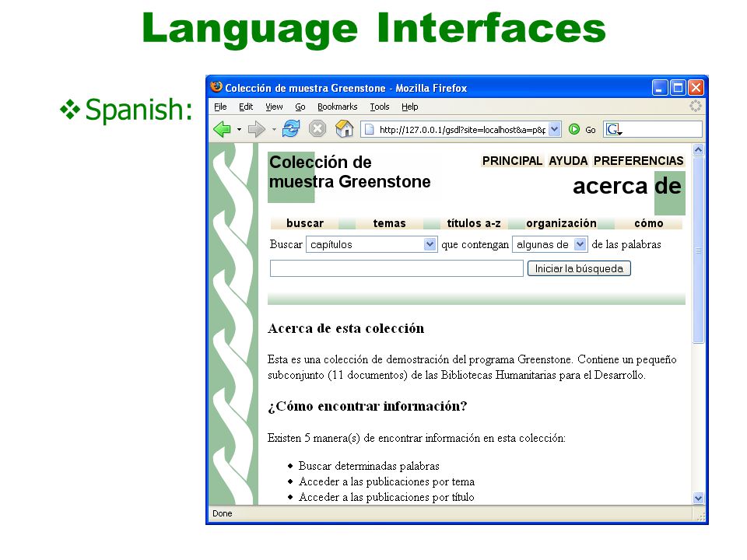Screen dimensions: 747x560
Task: Click the 'acerca de' page title
Action: pos(627,186)
